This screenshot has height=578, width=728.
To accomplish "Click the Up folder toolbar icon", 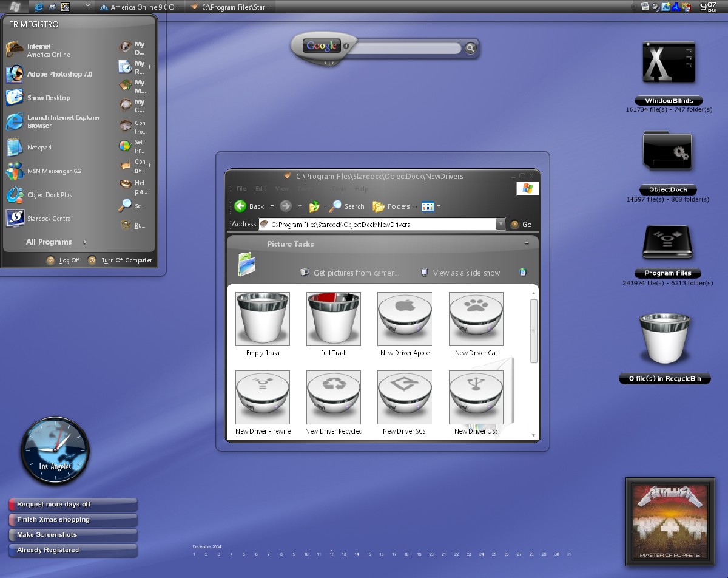I will coord(314,206).
